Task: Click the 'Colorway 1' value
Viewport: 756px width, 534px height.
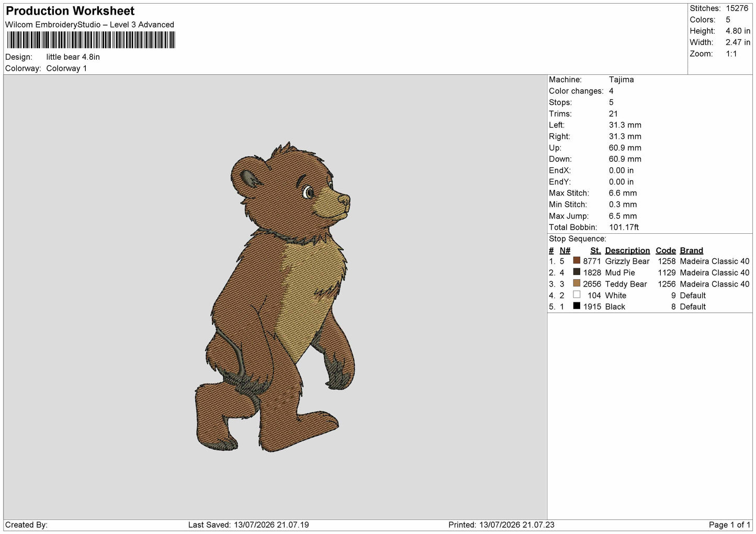Action: [x=66, y=69]
